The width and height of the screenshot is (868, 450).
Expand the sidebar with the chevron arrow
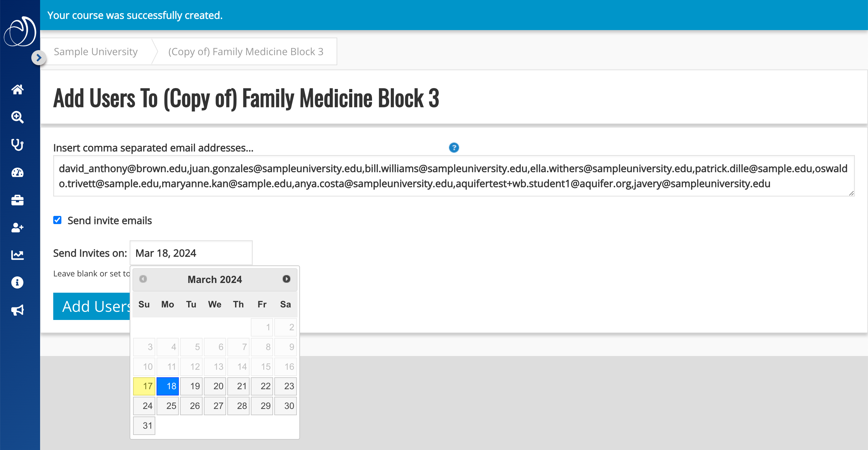click(x=39, y=58)
